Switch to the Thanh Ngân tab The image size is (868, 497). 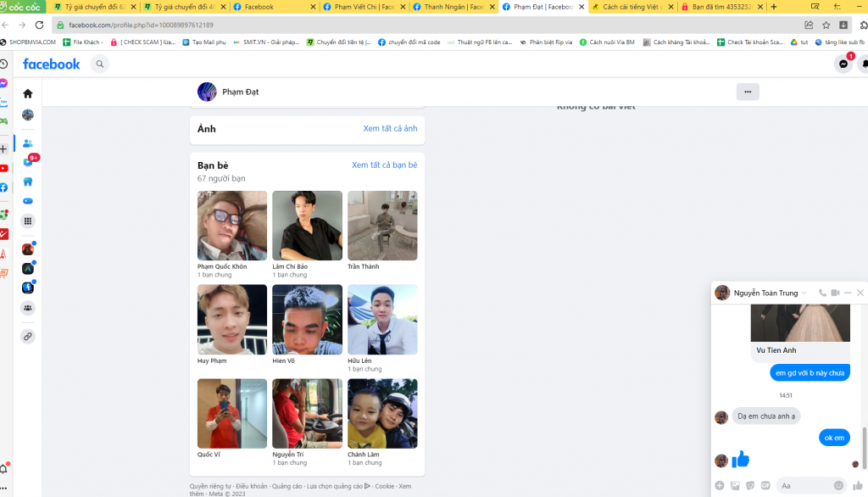coord(453,7)
